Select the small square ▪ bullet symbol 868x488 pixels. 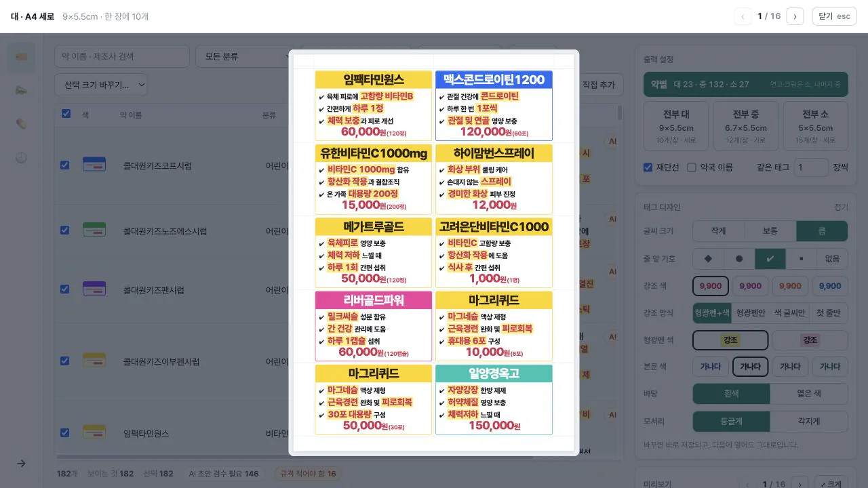[801, 258]
